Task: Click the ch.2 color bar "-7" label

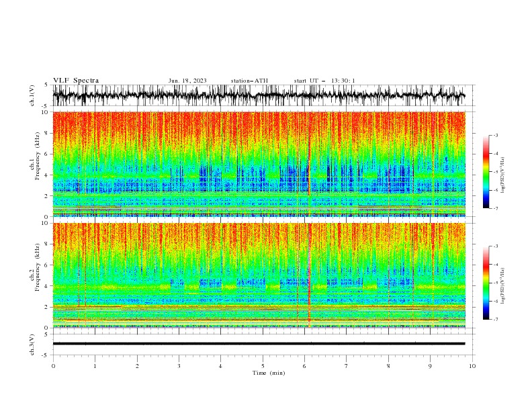Action: [x=496, y=320]
